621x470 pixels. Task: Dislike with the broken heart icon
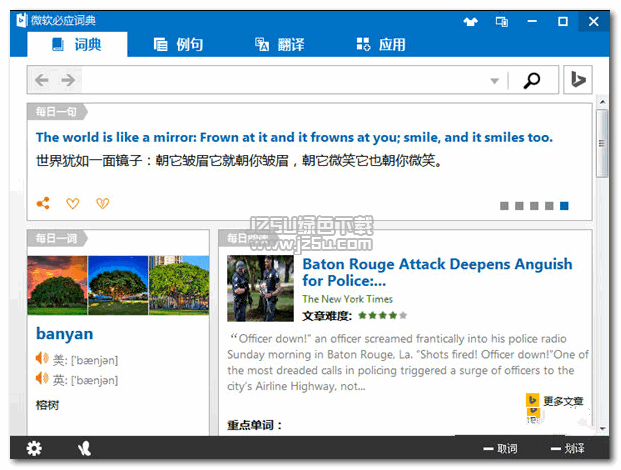pos(103,204)
